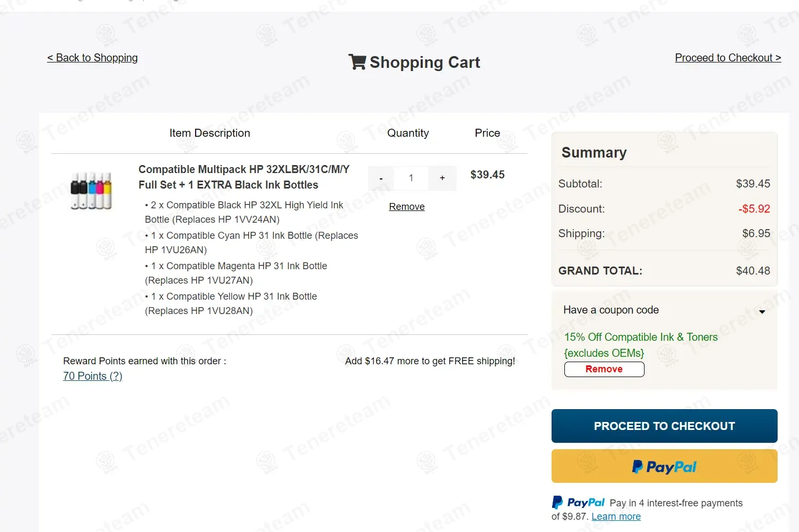Open the PayPal Learn more link
Viewport: 799px width, 532px height.
(616, 517)
